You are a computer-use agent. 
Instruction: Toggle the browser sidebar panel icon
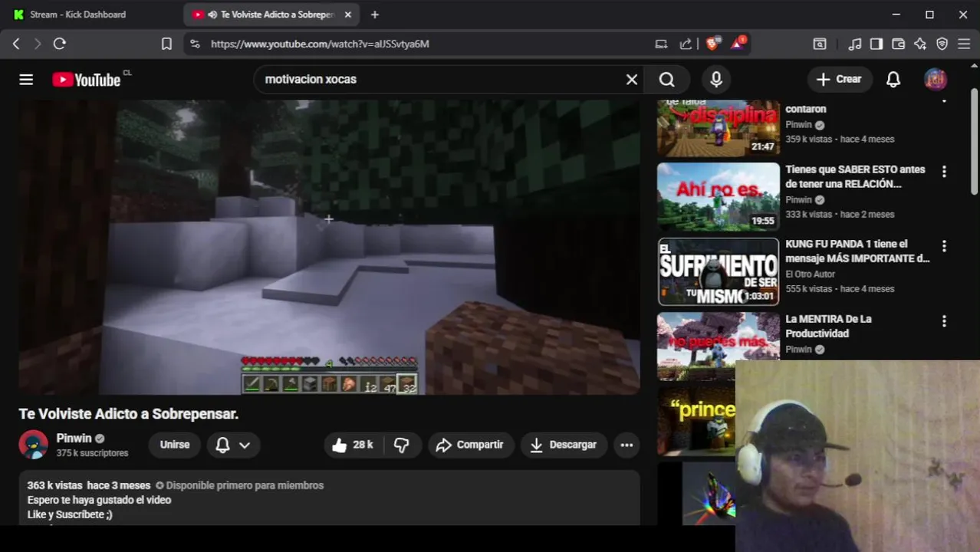pyautogui.click(x=876, y=44)
